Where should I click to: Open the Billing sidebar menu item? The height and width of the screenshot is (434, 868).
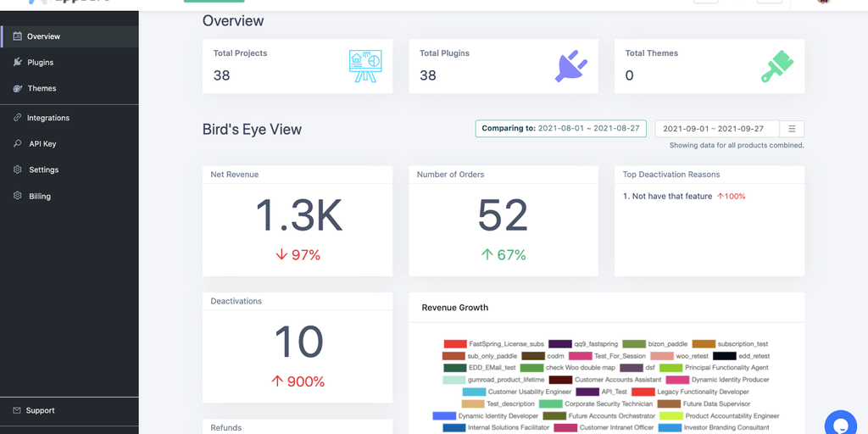coord(39,196)
